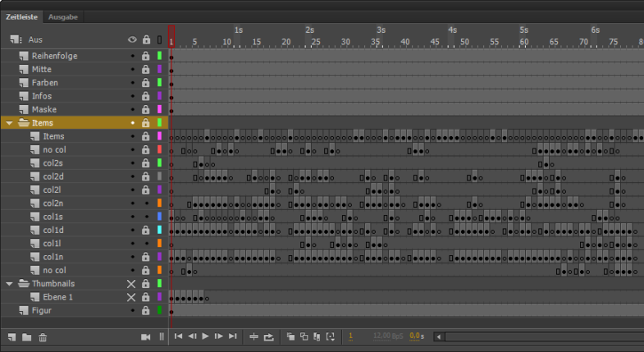This screenshot has width=644, height=352.
Task: Select the Maske layer
Action: pyautogui.click(x=43, y=109)
